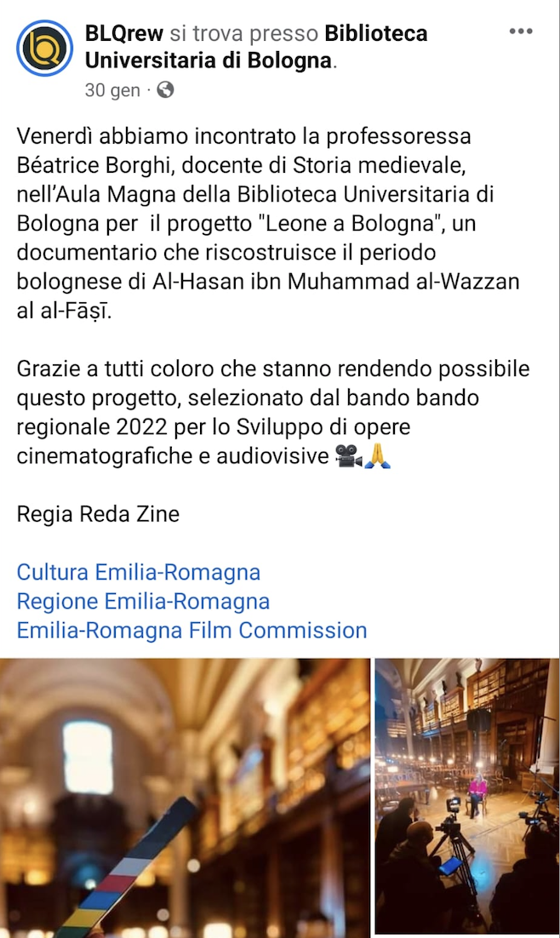Open the three-dot post options menu
This screenshot has width=560, height=938.
521,31
